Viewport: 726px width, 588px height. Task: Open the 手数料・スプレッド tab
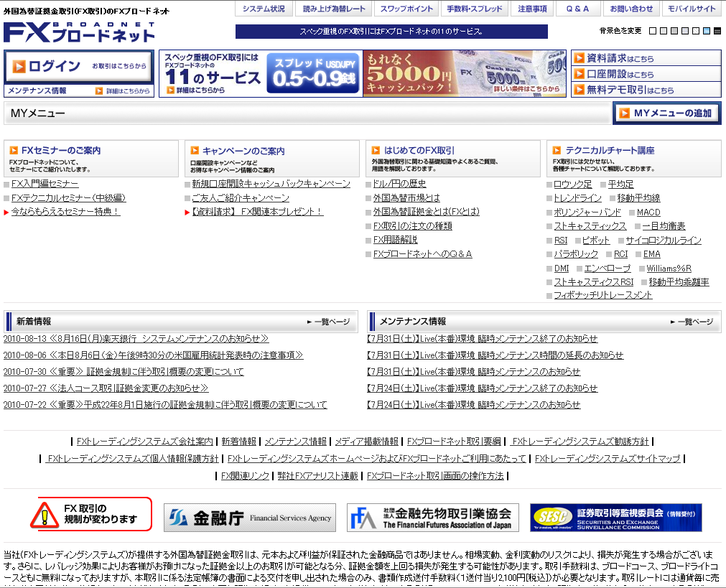click(475, 9)
